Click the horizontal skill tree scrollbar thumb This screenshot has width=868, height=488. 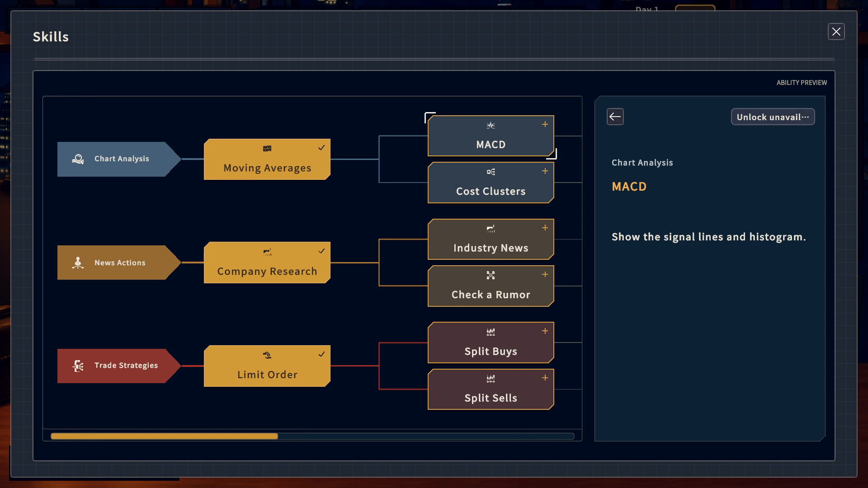[164, 436]
